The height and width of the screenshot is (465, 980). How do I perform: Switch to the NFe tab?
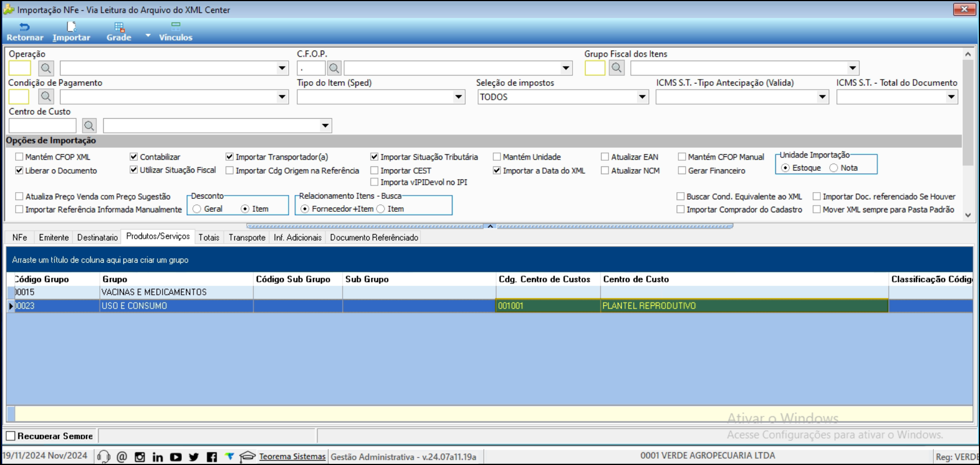pos(20,238)
